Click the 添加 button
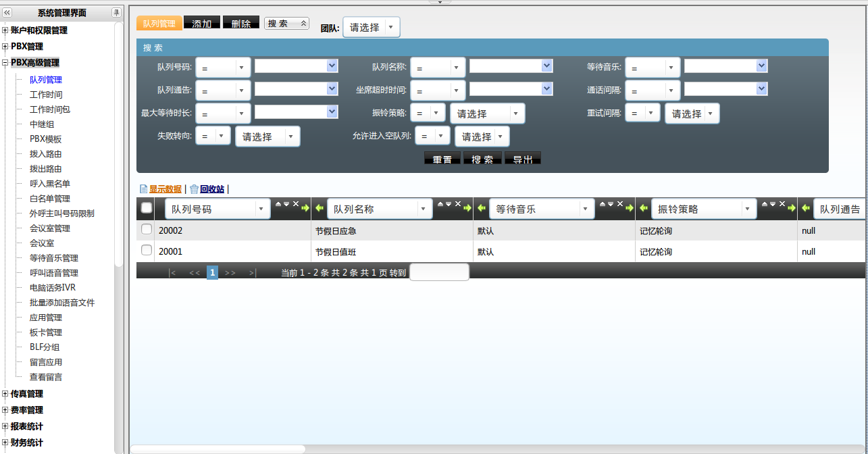868x454 pixels. pos(201,23)
